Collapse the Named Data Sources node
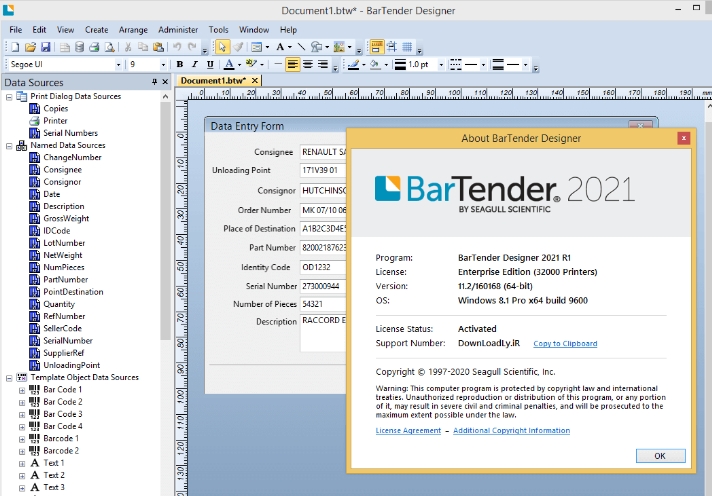 (9, 146)
